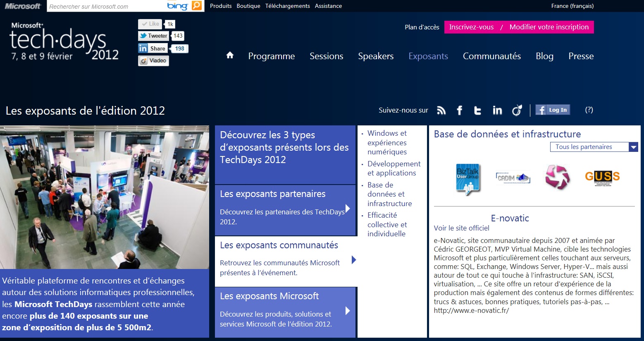Open the Communautés menu
Screen dimensions: 644x341
[492, 56]
